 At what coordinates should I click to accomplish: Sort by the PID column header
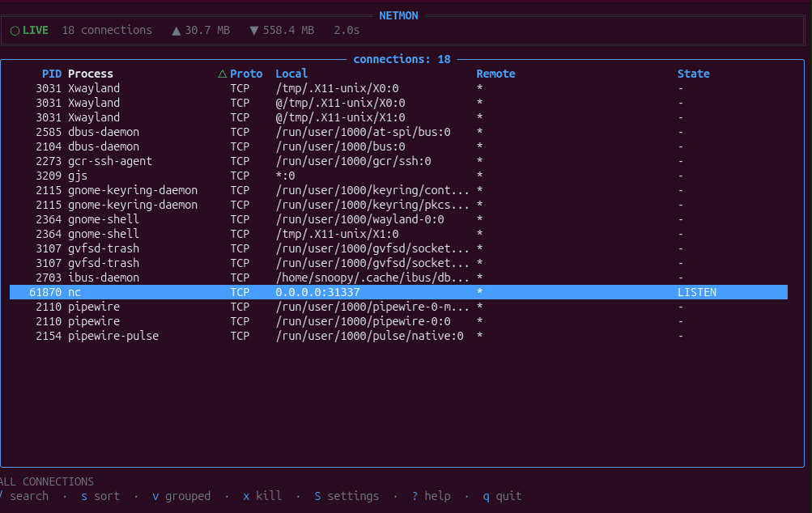(52, 74)
